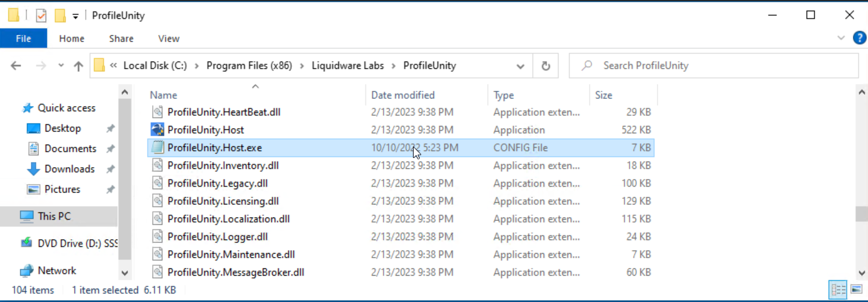Open Desktop in the navigation pane
The height and width of the screenshot is (302, 868).
[62, 128]
